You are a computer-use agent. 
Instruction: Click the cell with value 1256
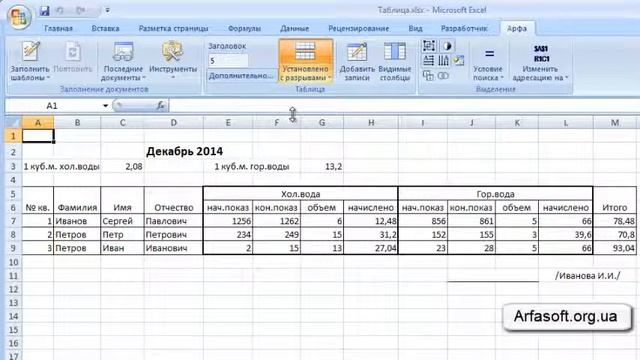[228, 221]
